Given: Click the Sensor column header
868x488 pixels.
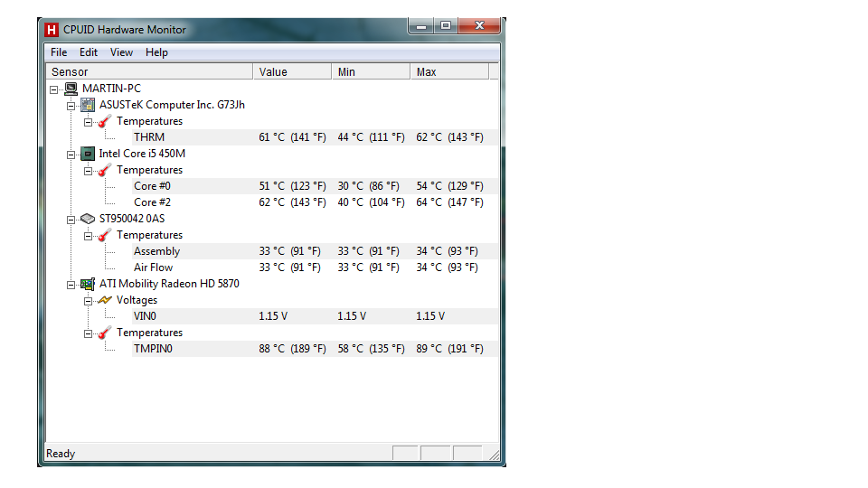Looking at the screenshot, I should click(x=149, y=72).
